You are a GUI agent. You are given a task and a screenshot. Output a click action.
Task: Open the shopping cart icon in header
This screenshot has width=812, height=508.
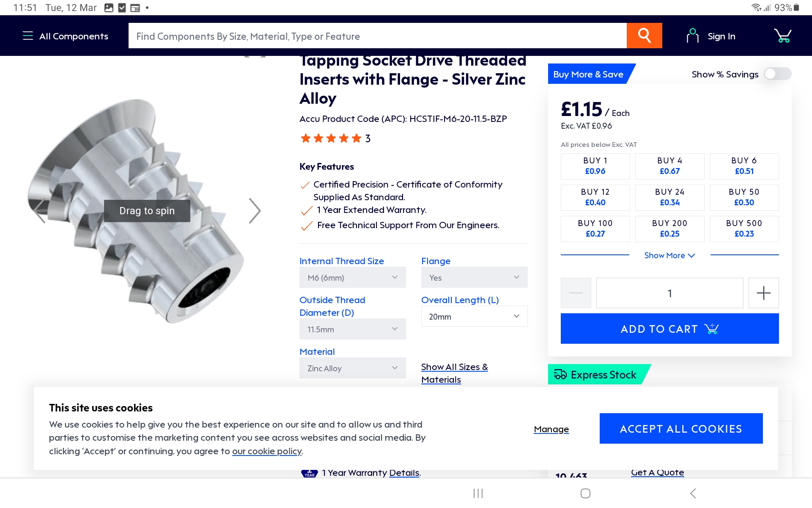point(782,36)
